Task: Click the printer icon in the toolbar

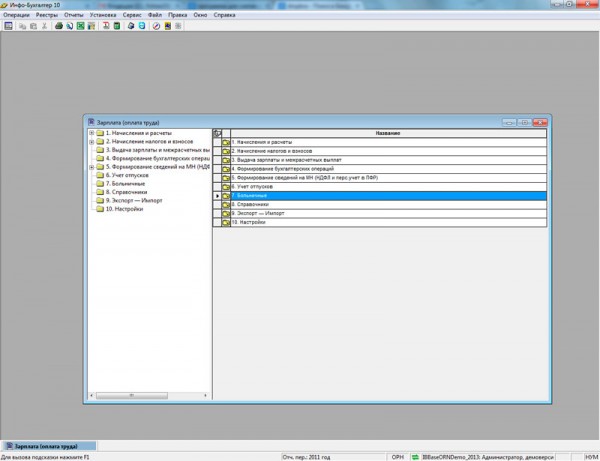Action: point(58,25)
